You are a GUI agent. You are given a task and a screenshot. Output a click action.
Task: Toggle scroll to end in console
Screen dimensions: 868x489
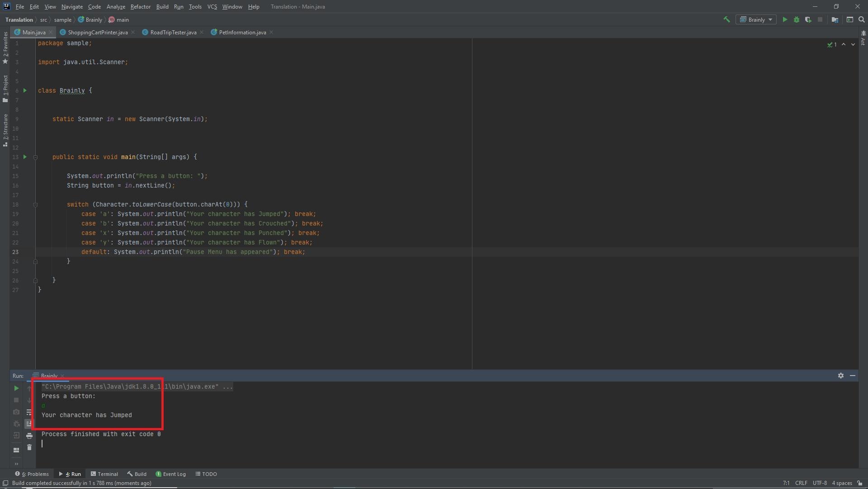[29, 424]
